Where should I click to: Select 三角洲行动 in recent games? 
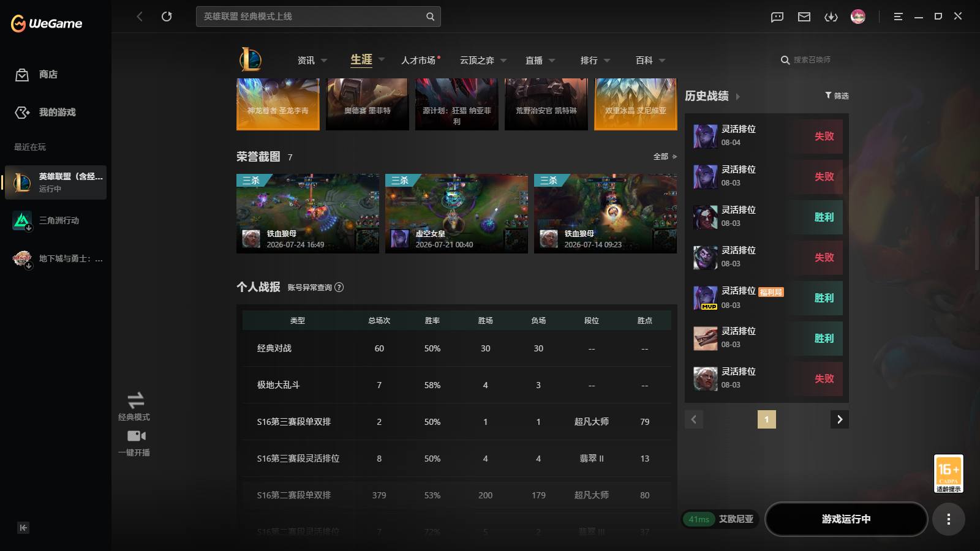click(x=56, y=220)
